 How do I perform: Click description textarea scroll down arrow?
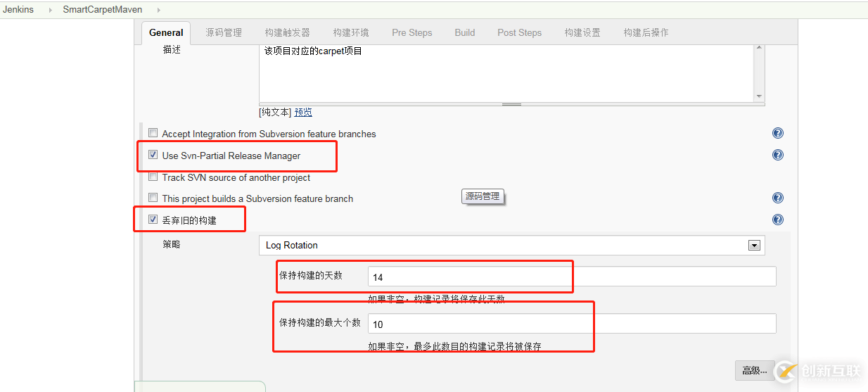[759, 96]
